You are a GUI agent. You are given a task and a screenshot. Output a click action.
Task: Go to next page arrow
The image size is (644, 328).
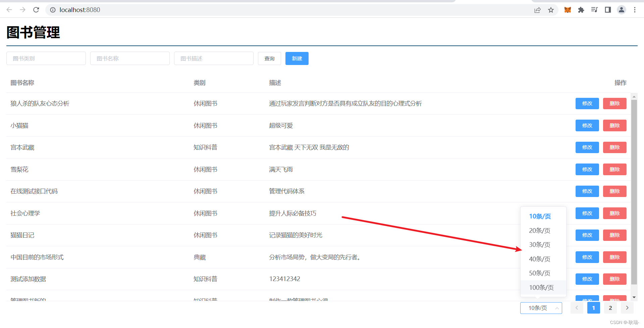click(x=627, y=308)
